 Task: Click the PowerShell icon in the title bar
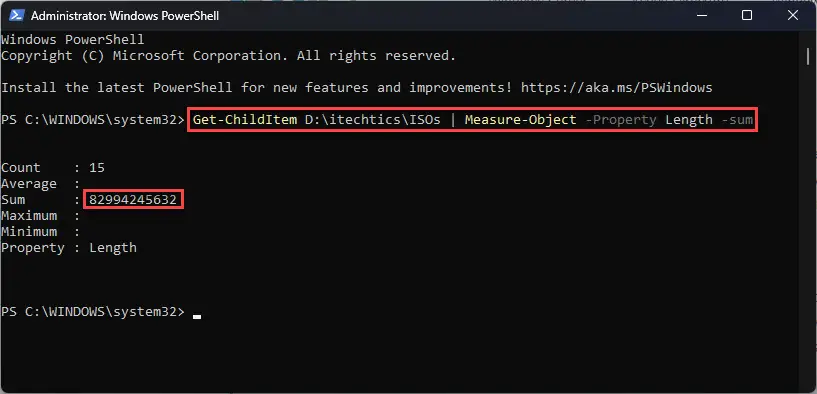point(15,16)
